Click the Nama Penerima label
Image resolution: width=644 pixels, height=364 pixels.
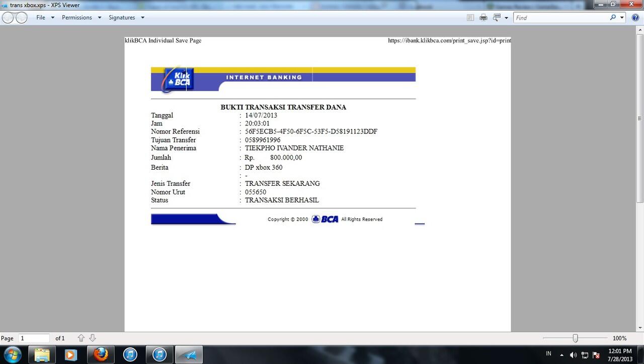[x=174, y=149]
